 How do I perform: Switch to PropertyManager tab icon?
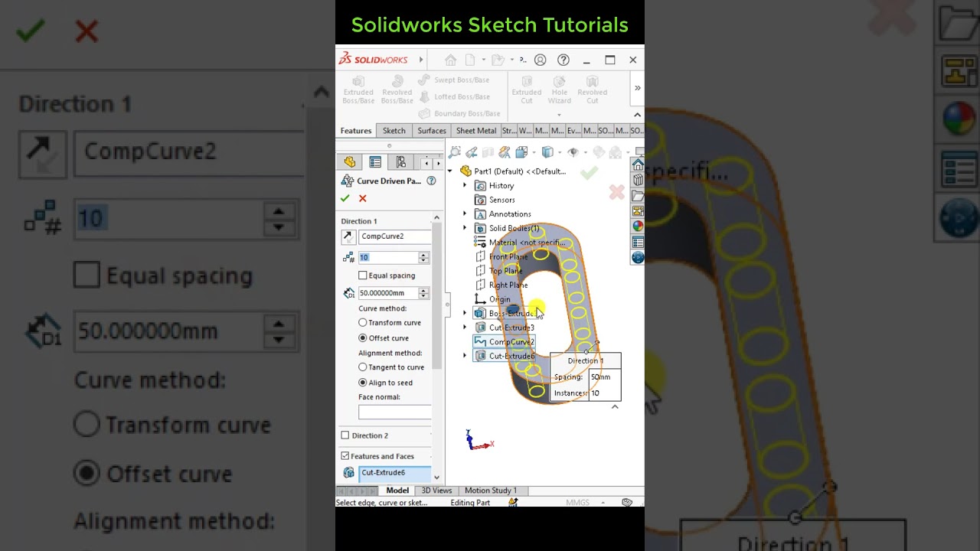click(x=375, y=162)
